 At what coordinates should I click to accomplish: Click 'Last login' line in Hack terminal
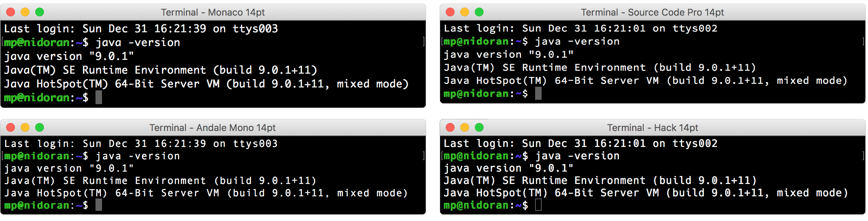tap(581, 144)
